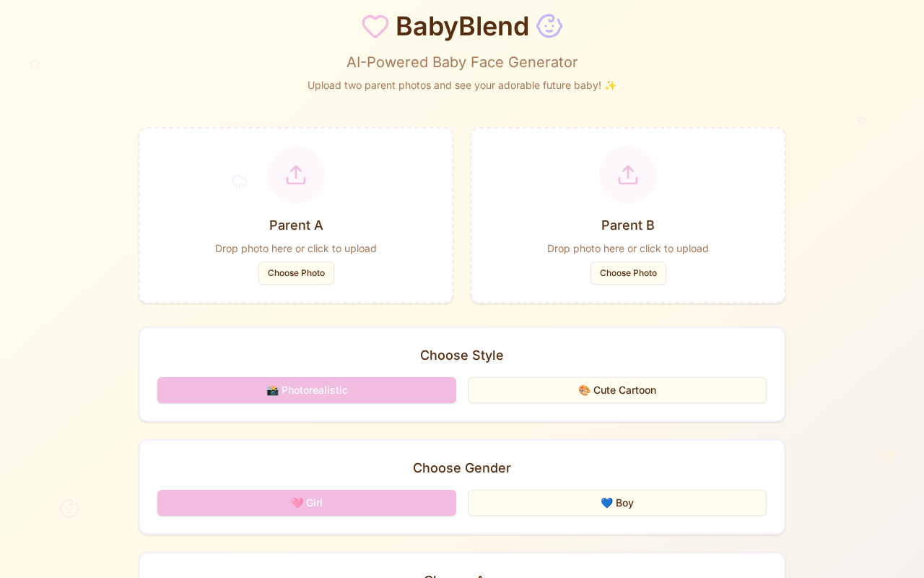Click the faint baby face decoration icon

69,509
